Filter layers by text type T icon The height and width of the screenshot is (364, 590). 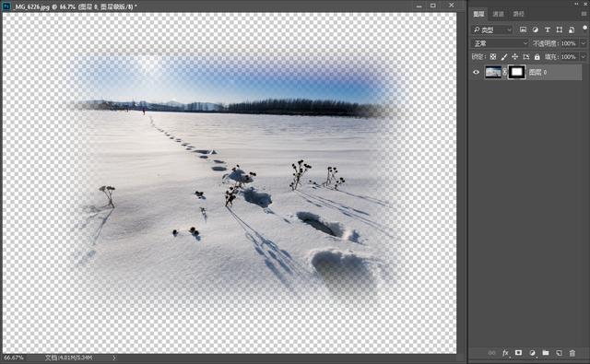click(548, 29)
